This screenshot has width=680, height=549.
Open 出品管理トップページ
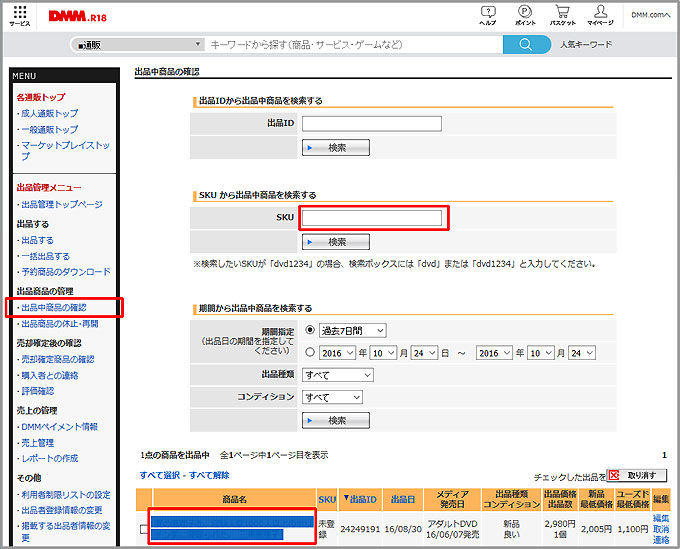62,204
